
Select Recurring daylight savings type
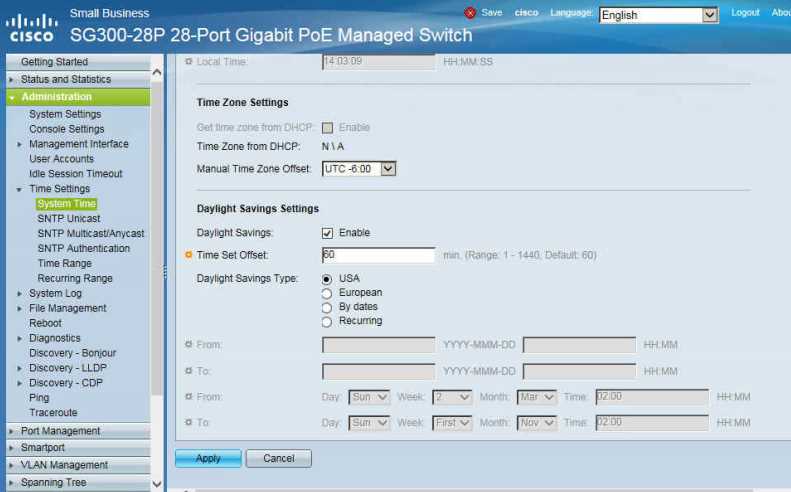(327, 321)
